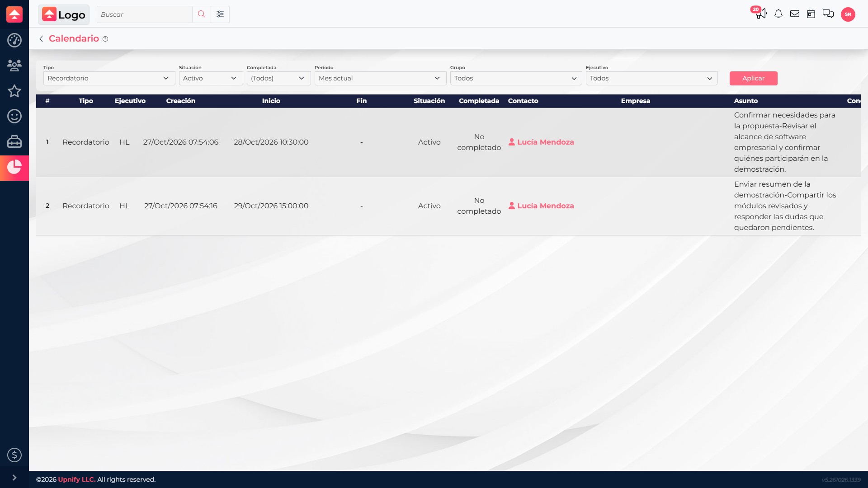Open the SR user avatar menu

tap(848, 14)
